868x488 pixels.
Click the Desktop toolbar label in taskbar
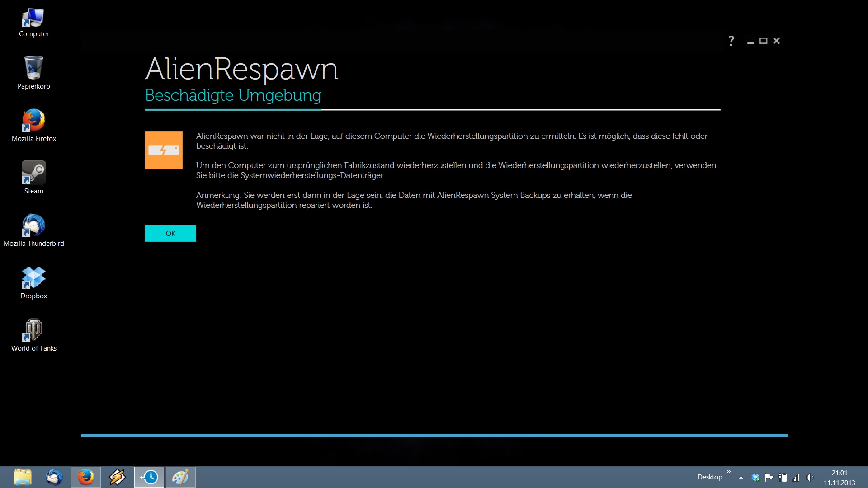click(710, 477)
